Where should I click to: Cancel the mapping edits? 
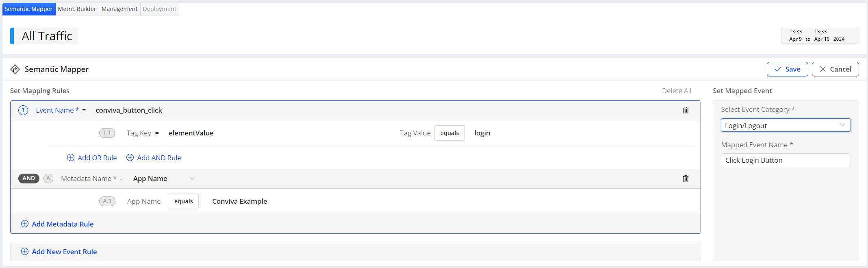coord(835,69)
